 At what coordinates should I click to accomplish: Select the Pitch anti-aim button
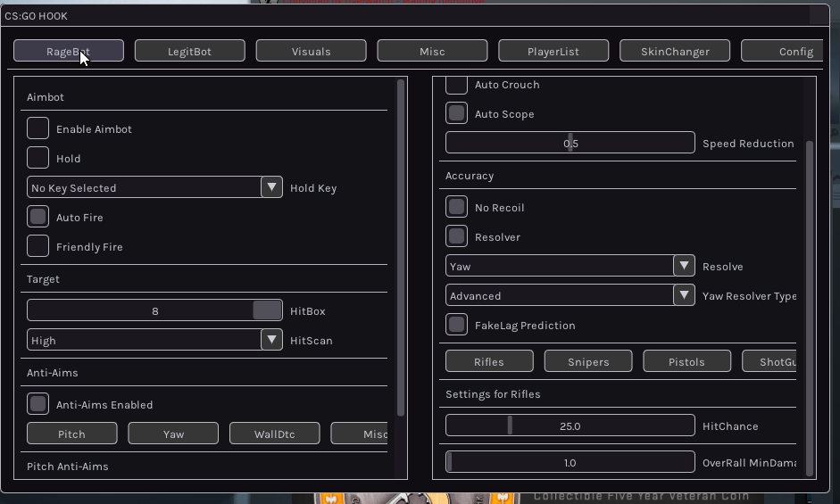pyautogui.click(x=71, y=434)
